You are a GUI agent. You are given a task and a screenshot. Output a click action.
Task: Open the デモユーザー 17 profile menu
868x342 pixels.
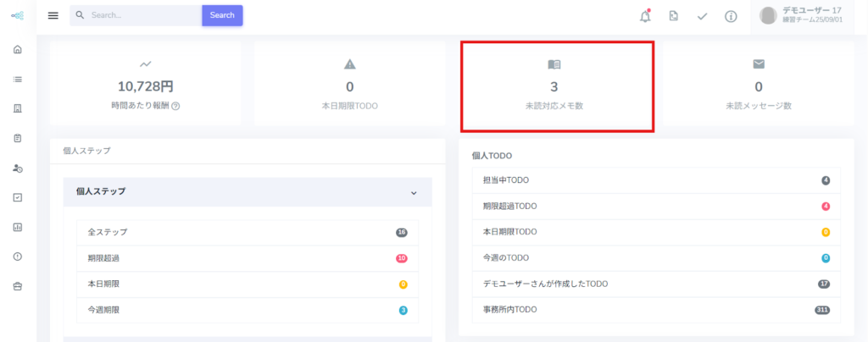pos(800,15)
